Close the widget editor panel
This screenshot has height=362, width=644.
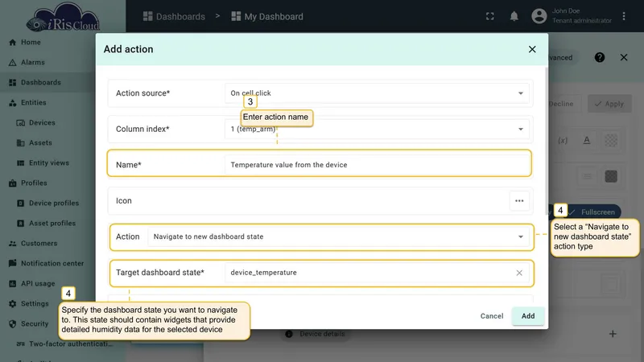click(x=624, y=57)
